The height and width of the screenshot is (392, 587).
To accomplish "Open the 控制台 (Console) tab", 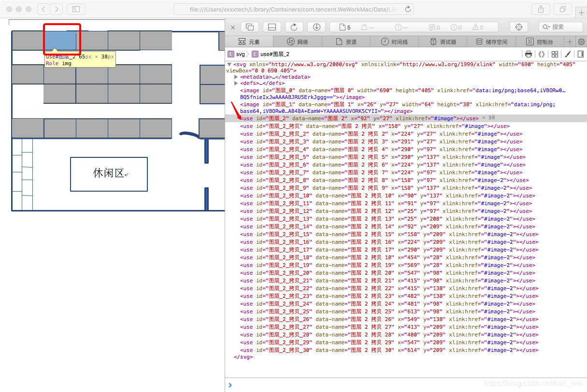I will point(540,42).
